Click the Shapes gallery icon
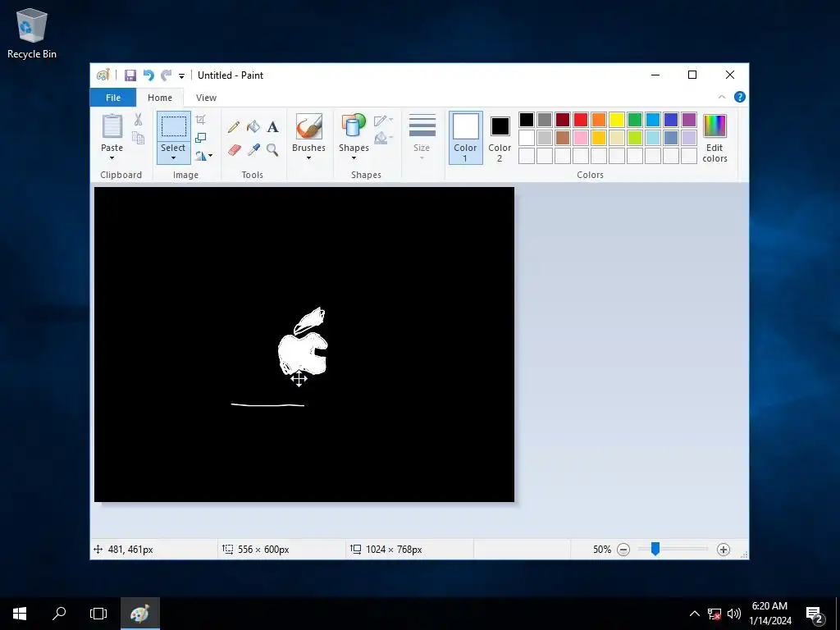 354,126
